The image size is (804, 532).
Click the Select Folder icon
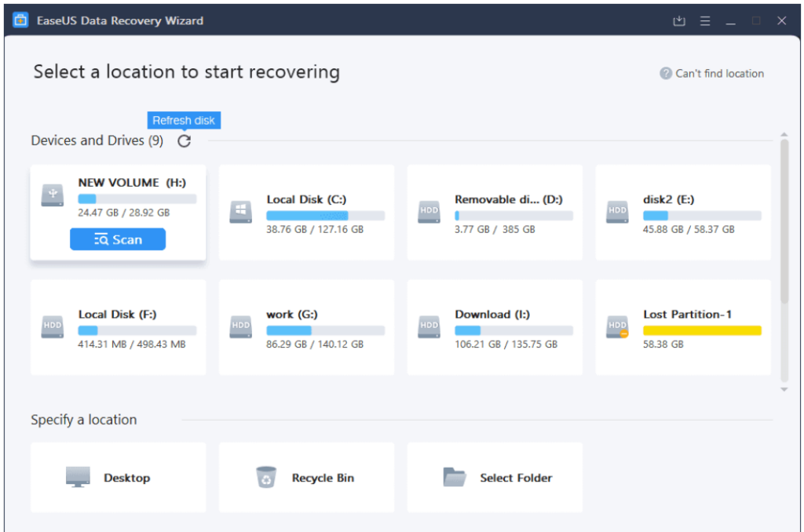coord(455,477)
